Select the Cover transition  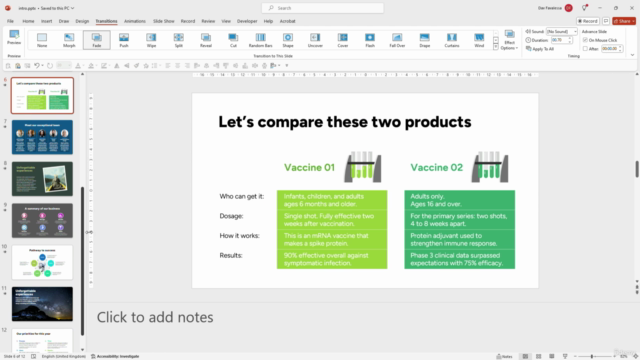point(342,40)
